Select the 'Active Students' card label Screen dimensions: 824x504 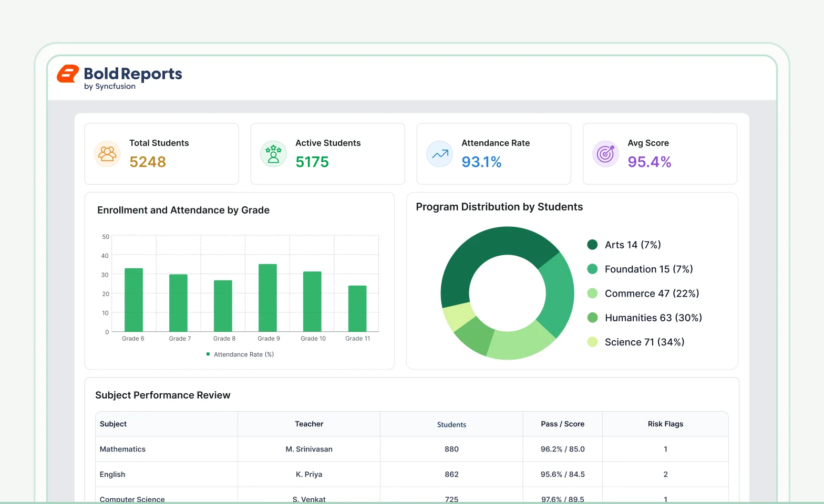click(x=328, y=143)
